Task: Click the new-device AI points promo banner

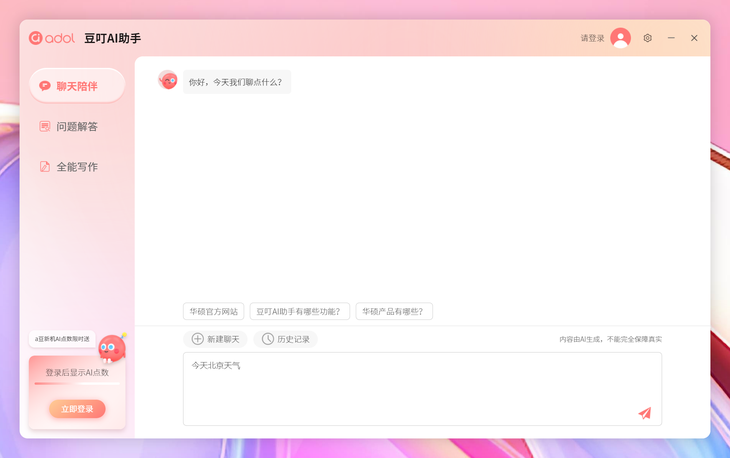Action: point(62,339)
